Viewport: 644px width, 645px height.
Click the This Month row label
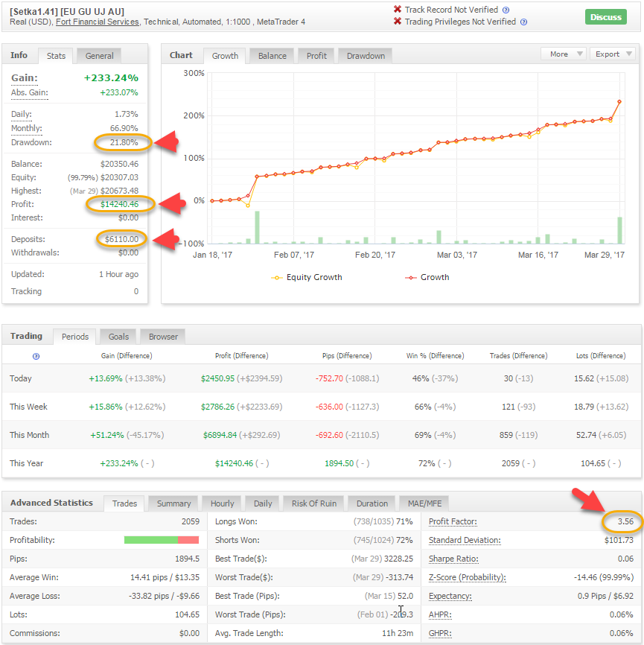click(29, 435)
